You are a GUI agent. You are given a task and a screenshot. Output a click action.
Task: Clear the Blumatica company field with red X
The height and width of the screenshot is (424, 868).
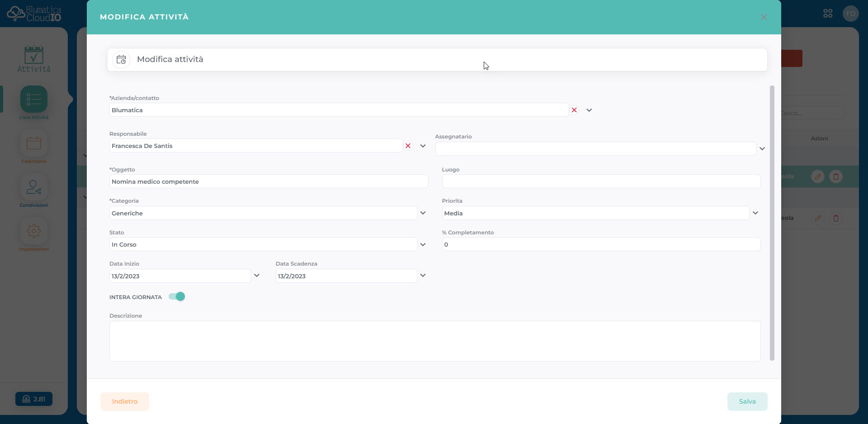(574, 110)
